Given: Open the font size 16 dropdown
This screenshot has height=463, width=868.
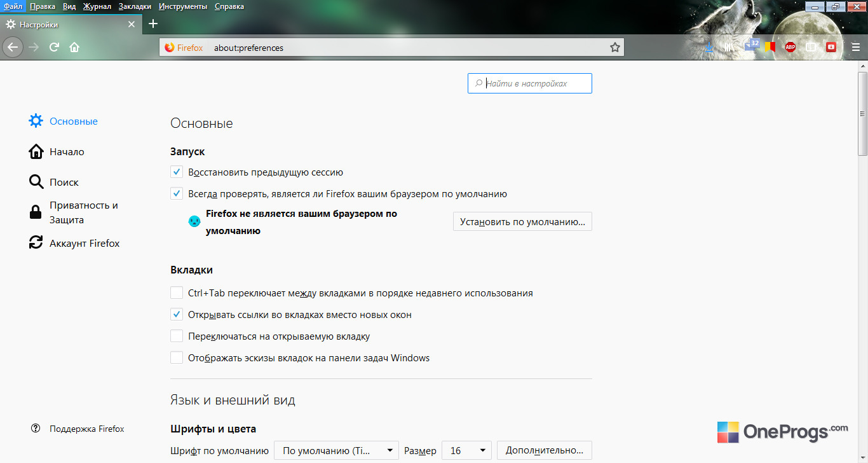Looking at the screenshot, I should click(466, 450).
